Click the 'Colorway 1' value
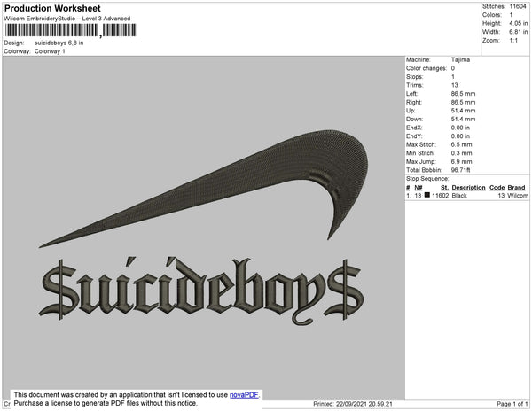 [x=50, y=51]
